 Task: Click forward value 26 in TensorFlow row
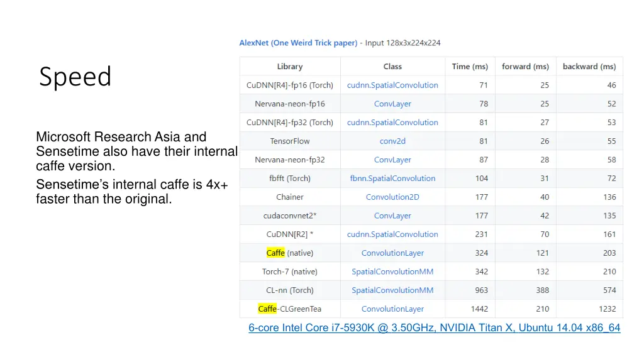point(545,141)
